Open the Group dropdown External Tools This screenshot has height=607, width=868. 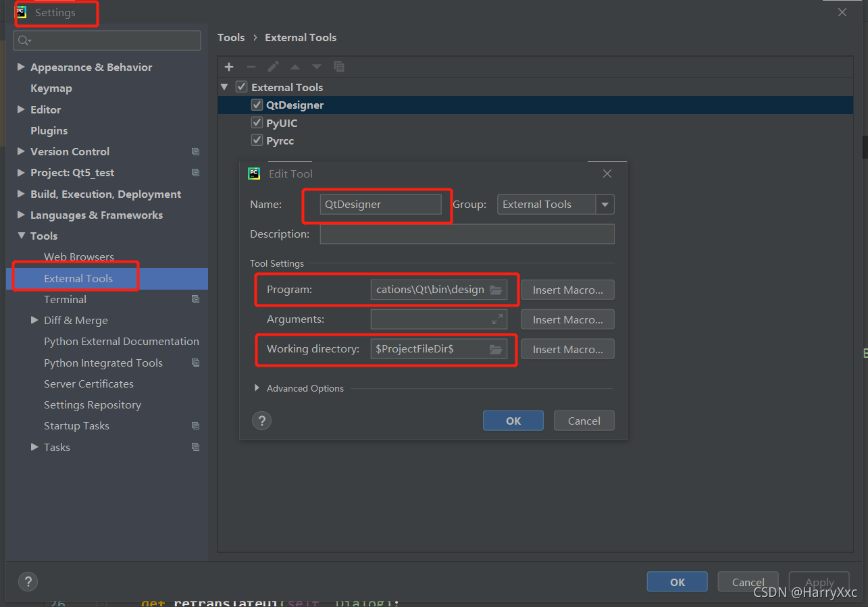point(555,205)
